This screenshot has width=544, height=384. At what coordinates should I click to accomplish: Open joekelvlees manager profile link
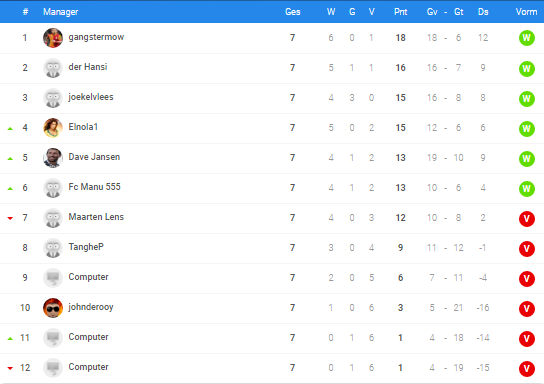pyautogui.click(x=91, y=97)
